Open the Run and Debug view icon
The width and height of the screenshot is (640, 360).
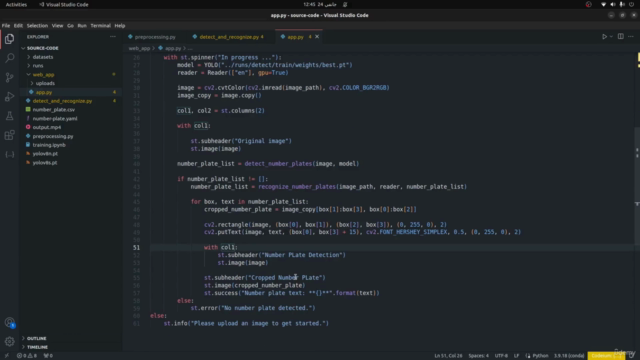[x=9, y=97]
